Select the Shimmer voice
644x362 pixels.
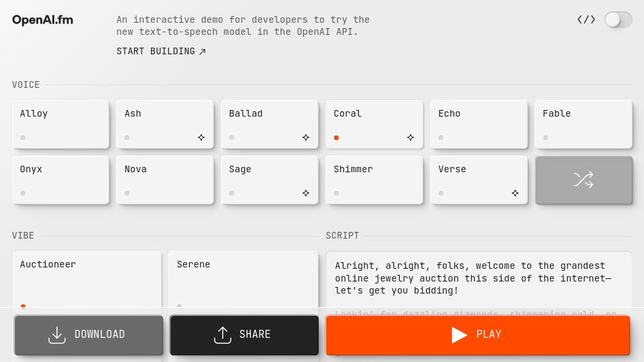pyautogui.click(x=374, y=180)
